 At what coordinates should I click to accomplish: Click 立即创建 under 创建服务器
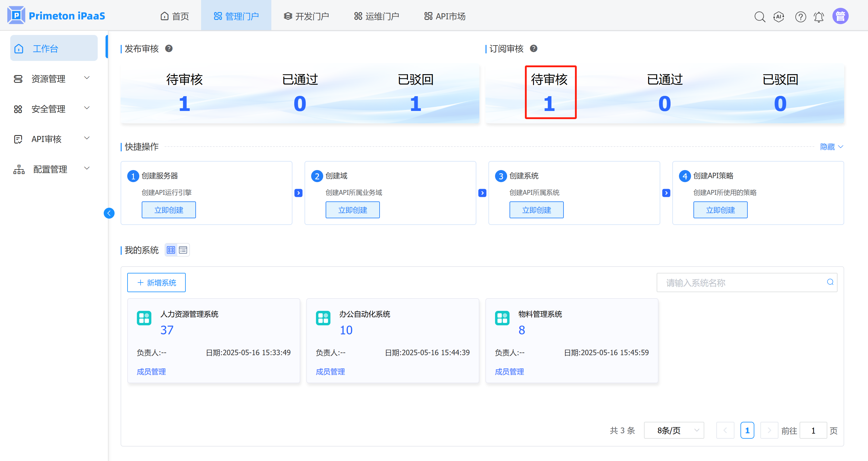click(x=169, y=210)
